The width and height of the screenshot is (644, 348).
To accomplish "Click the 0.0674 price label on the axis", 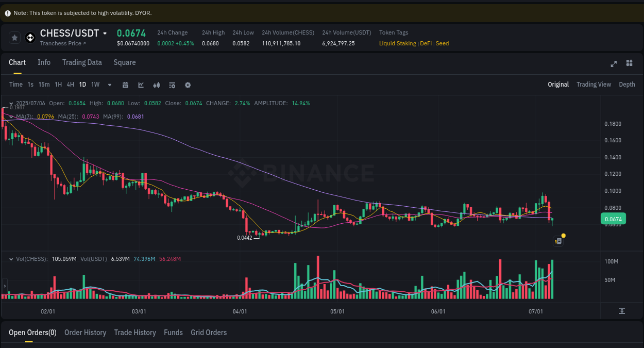I will tap(613, 219).
